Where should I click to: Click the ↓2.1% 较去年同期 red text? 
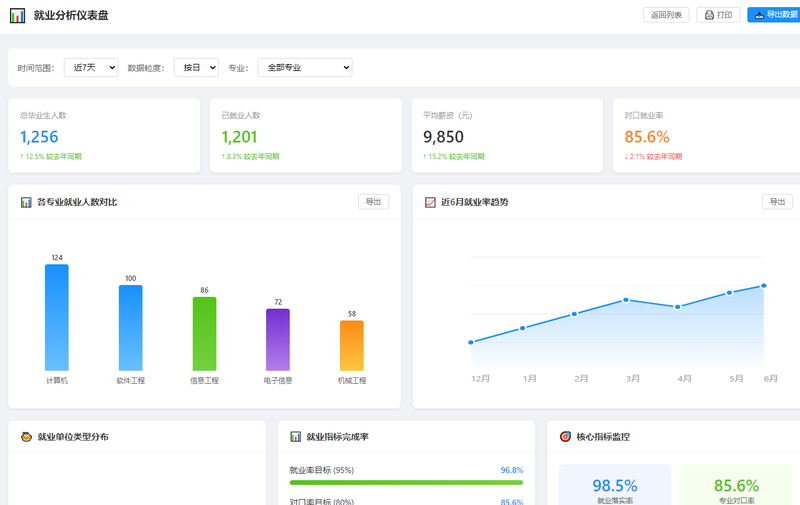pyautogui.click(x=653, y=157)
